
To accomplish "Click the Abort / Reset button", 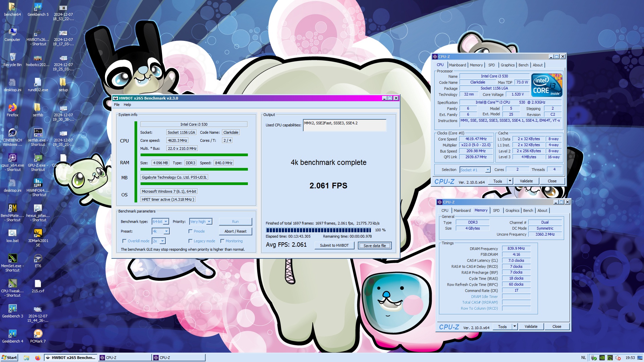I will [235, 231].
